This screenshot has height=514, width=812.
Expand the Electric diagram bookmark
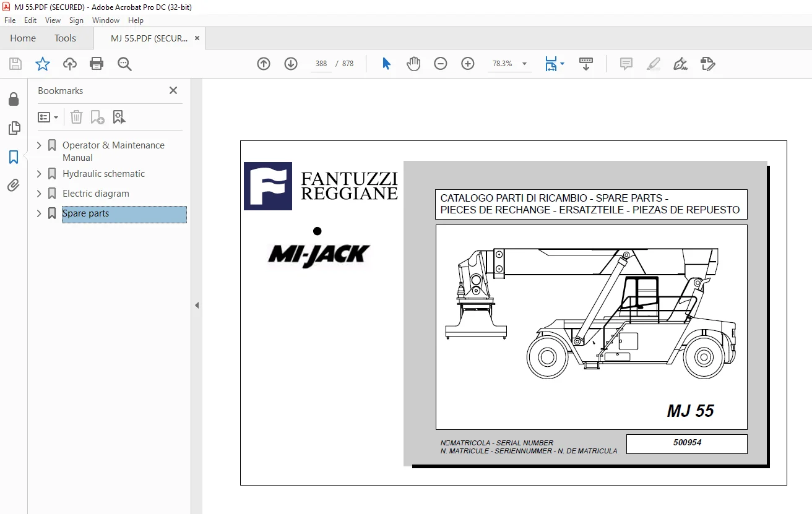[x=40, y=194]
